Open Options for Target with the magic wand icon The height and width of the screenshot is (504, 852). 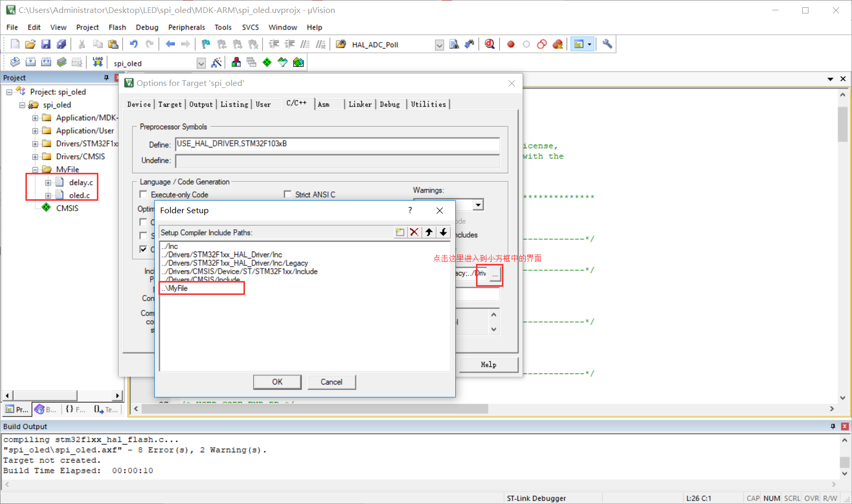click(216, 63)
